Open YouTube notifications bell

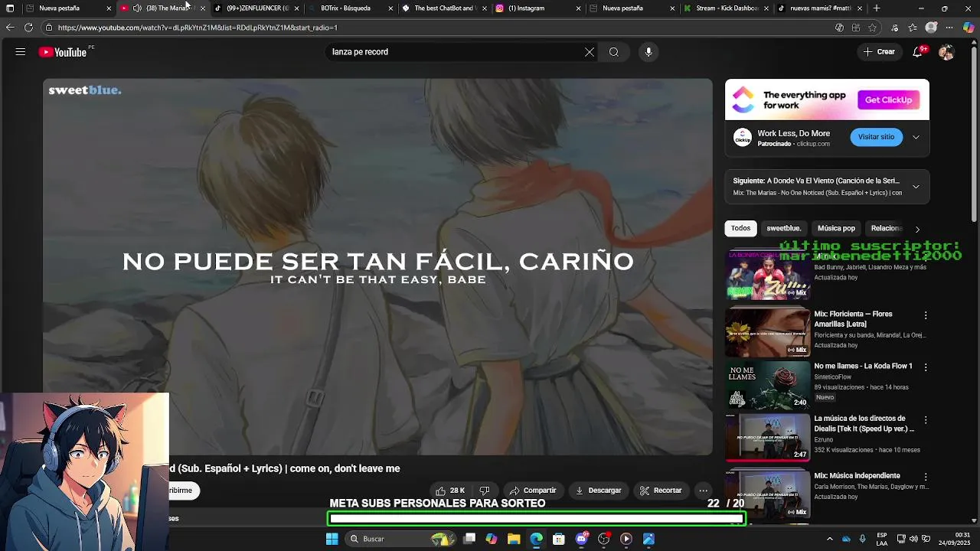pyautogui.click(x=917, y=52)
